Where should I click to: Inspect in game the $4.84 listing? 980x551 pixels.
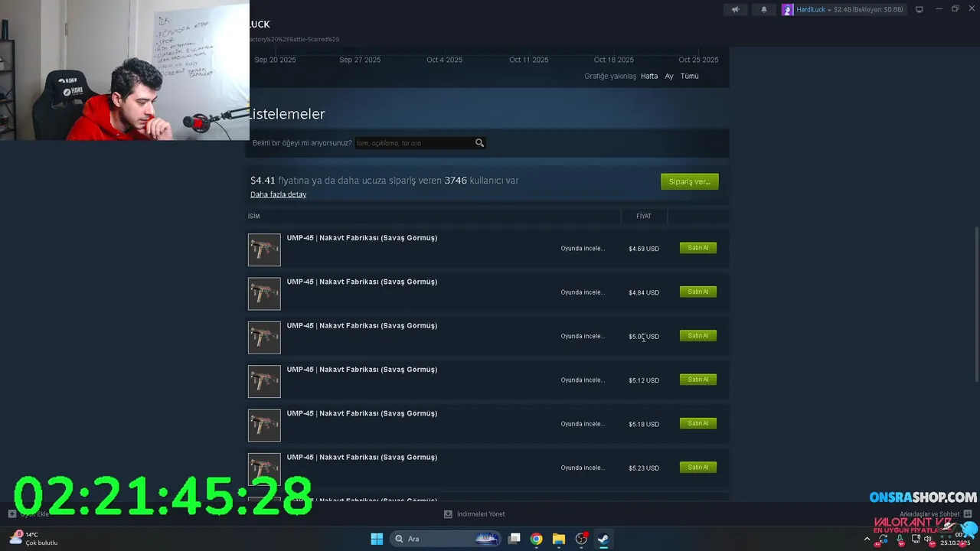583,292
